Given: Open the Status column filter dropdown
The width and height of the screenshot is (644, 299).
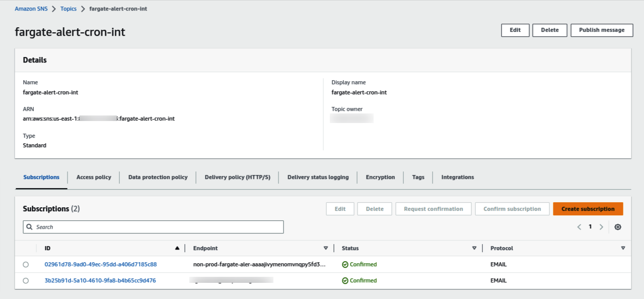Looking at the screenshot, I should [x=474, y=248].
